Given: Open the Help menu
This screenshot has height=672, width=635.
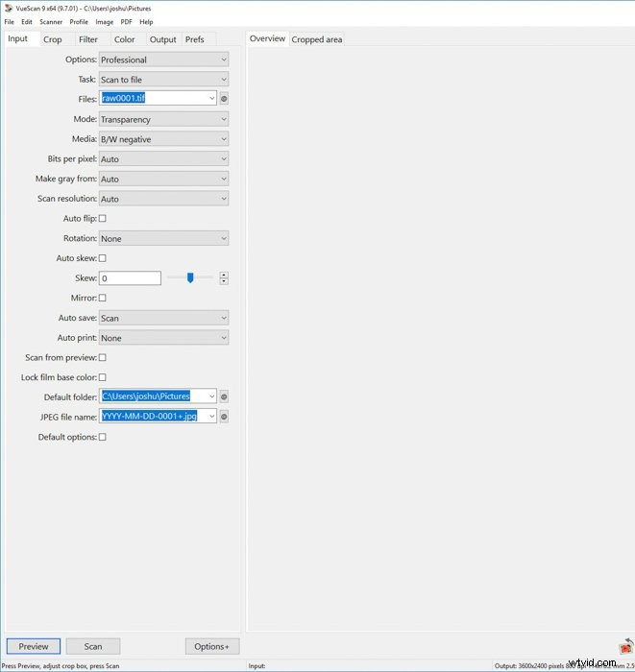Looking at the screenshot, I should tap(146, 22).
